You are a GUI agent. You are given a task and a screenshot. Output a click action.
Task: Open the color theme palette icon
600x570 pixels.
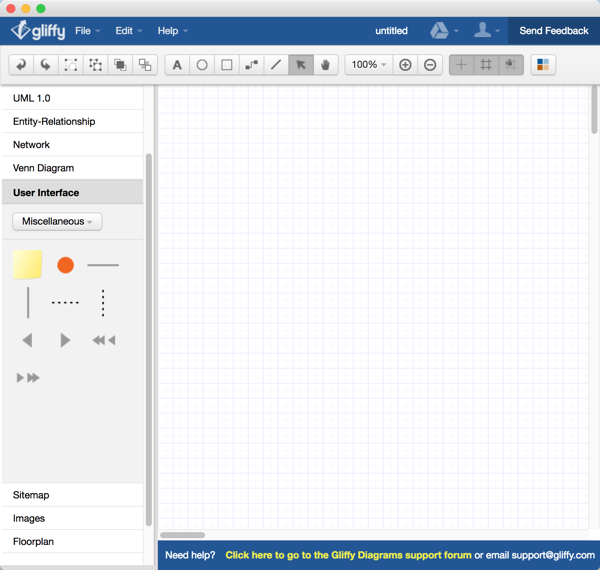tap(543, 65)
